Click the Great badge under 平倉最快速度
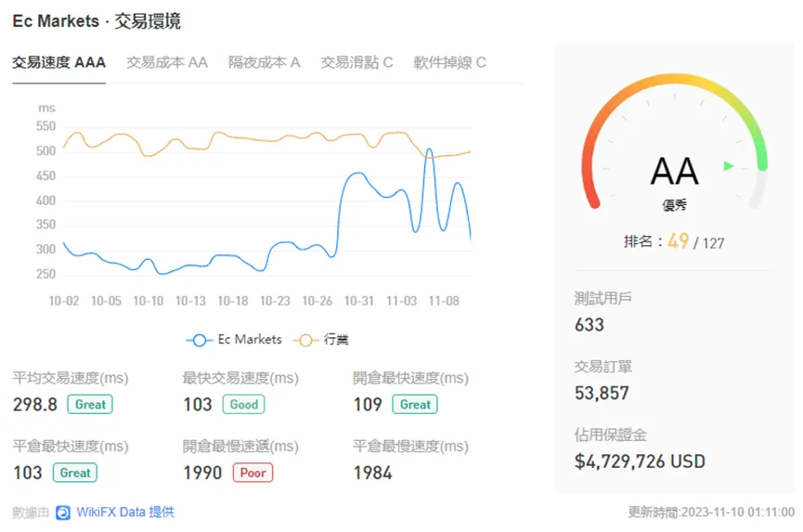The image size is (803, 532). point(75,473)
